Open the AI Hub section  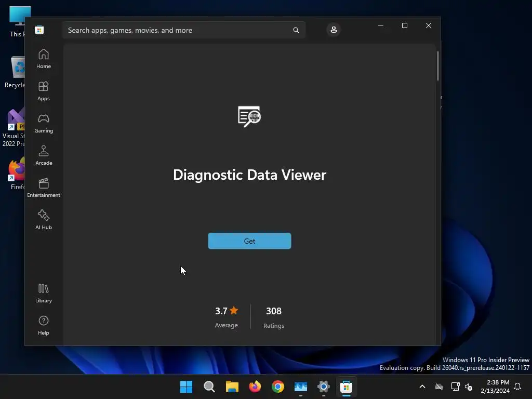[x=44, y=220]
